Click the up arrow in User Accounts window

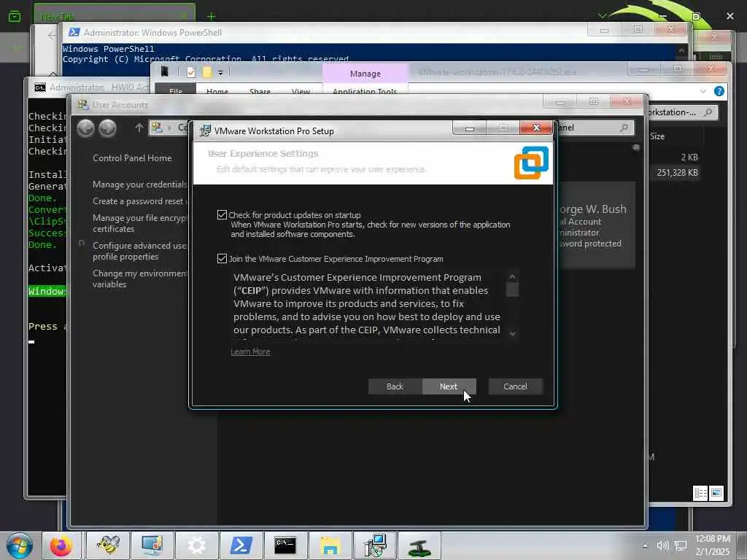coord(139,128)
